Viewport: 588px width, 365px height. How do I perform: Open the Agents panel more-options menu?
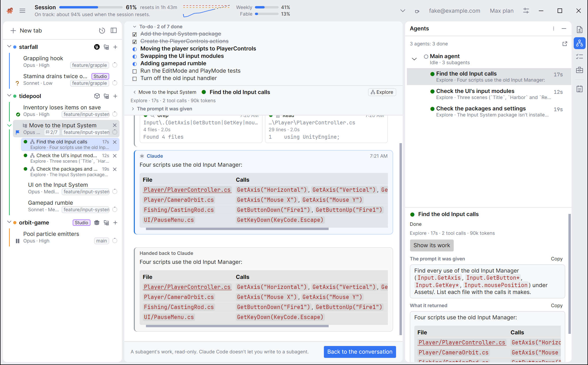click(554, 29)
